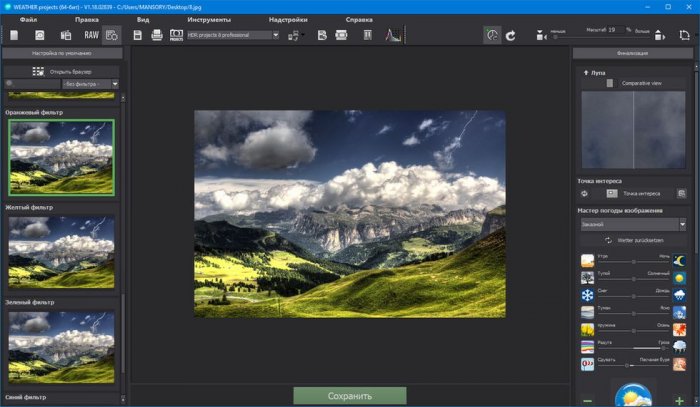Viewport: 700px width, 407px height.
Task: Click the Утро–Ночь slider track
Action: coord(634,260)
